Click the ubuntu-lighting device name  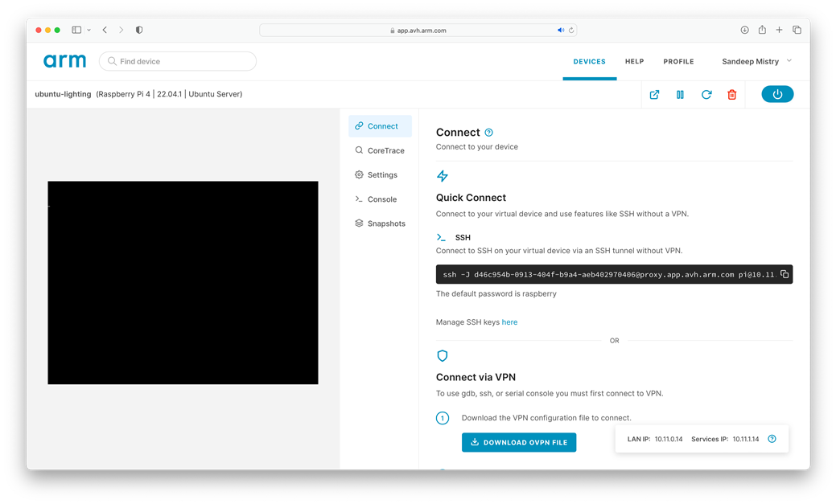pyautogui.click(x=63, y=94)
